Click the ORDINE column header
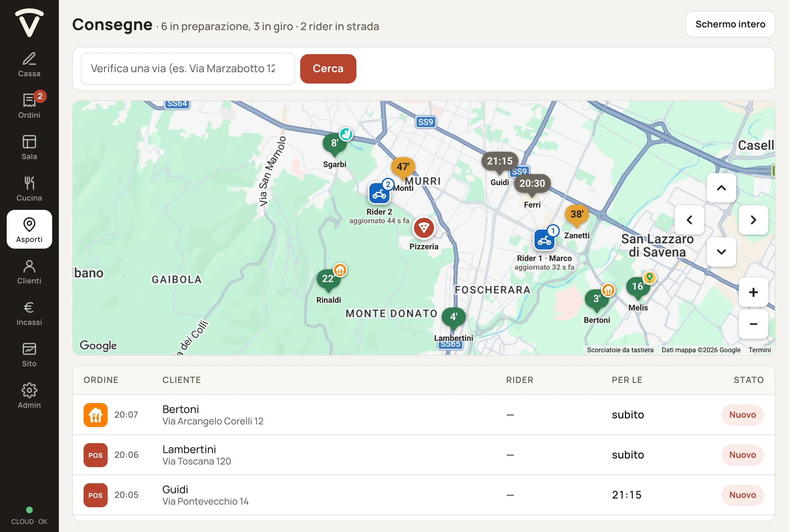 [101, 380]
